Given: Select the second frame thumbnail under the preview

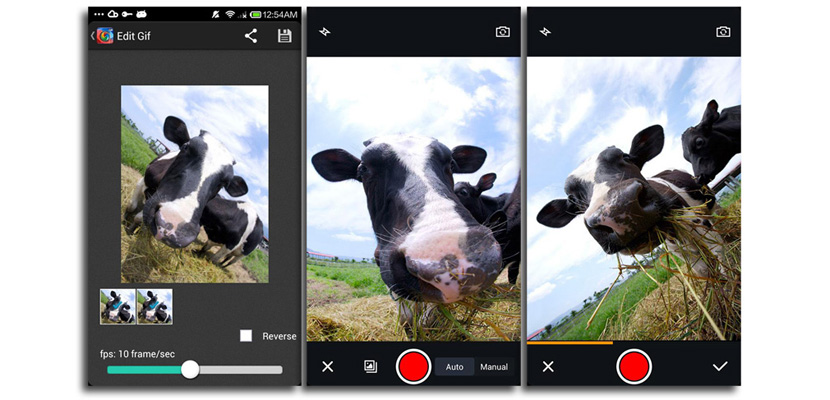Looking at the screenshot, I should click(x=155, y=306).
